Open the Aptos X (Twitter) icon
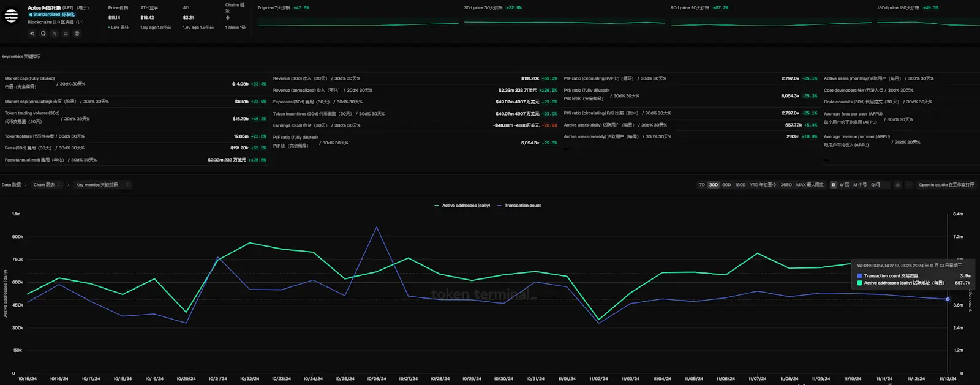The image size is (980, 385). [55, 34]
